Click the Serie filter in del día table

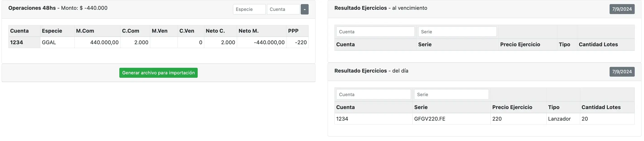coord(451,95)
